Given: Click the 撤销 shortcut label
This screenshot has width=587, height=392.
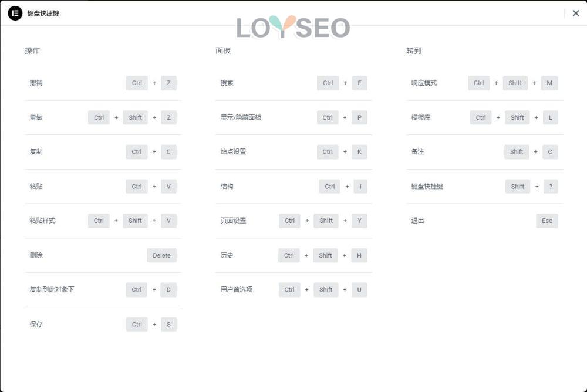Looking at the screenshot, I should 36,83.
